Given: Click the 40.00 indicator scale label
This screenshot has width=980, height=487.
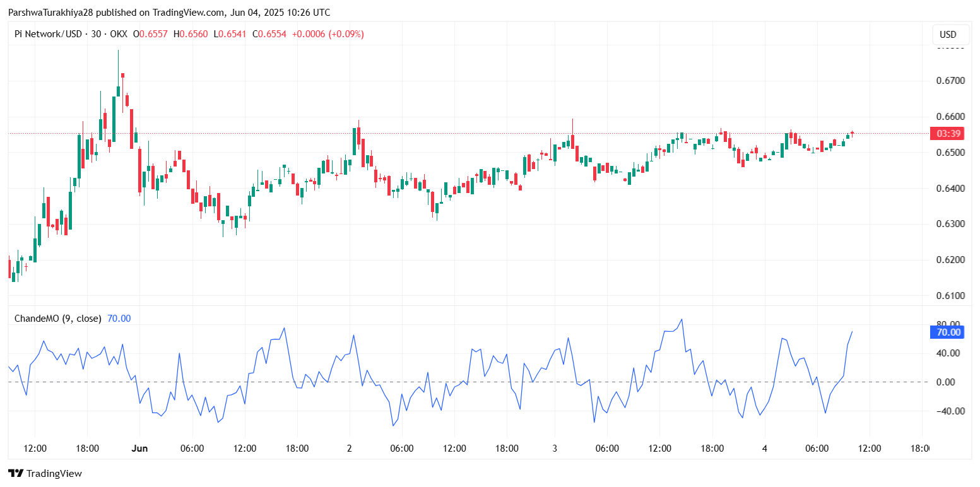Looking at the screenshot, I should coord(948,353).
